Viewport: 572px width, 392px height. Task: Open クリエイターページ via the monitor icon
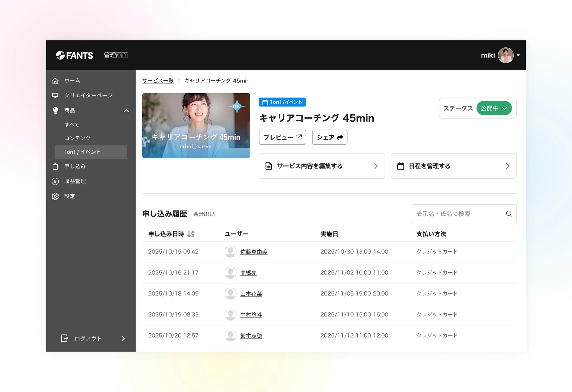[x=55, y=95]
